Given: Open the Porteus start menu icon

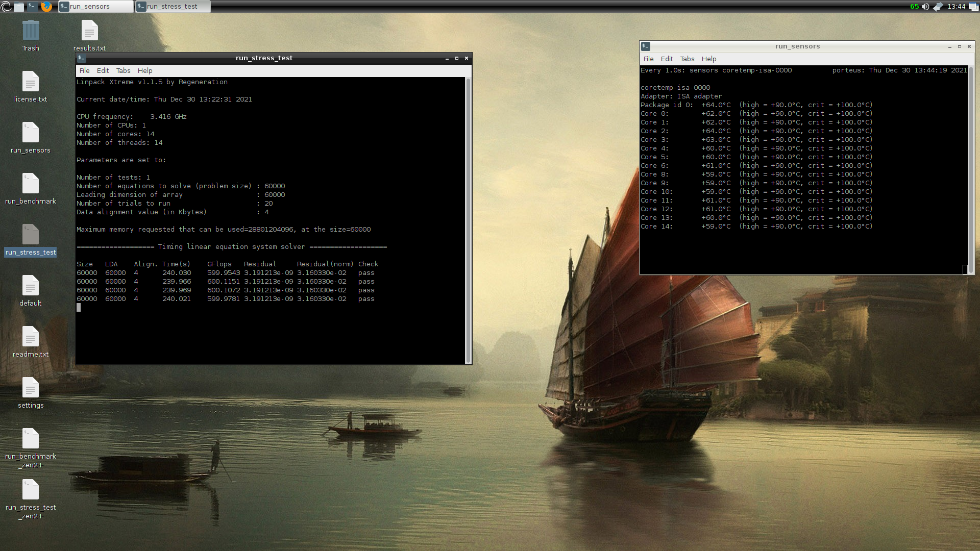Looking at the screenshot, I should 6,7.
